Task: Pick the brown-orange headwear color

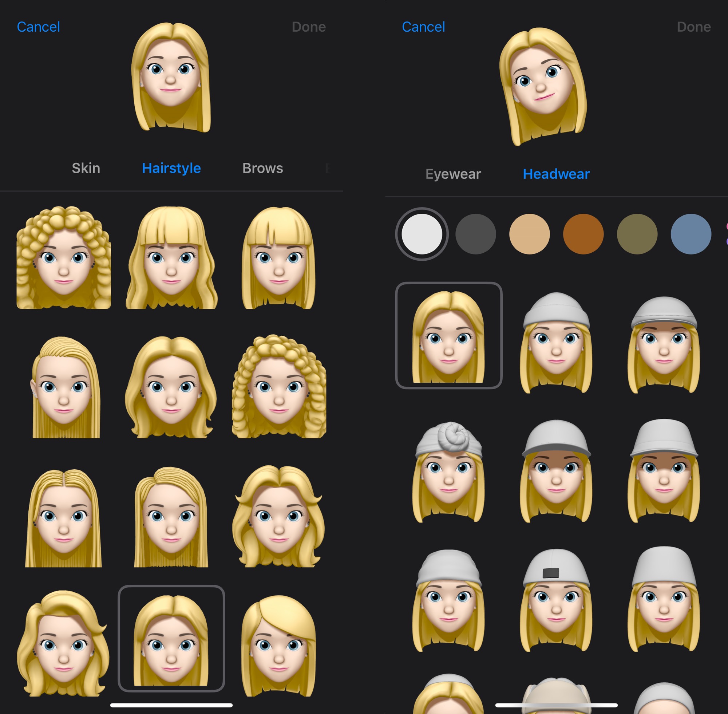Action: tap(583, 234)
